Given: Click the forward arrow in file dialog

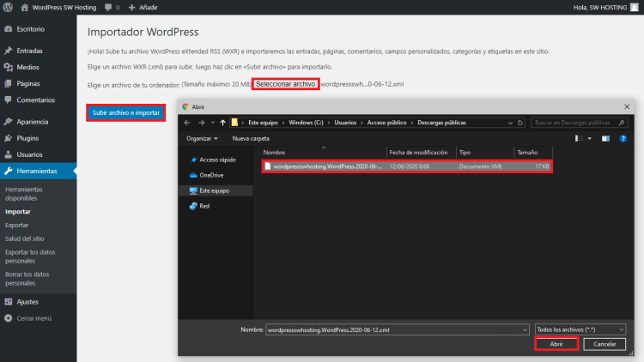Looking at the screenshot, I should 201,123.
